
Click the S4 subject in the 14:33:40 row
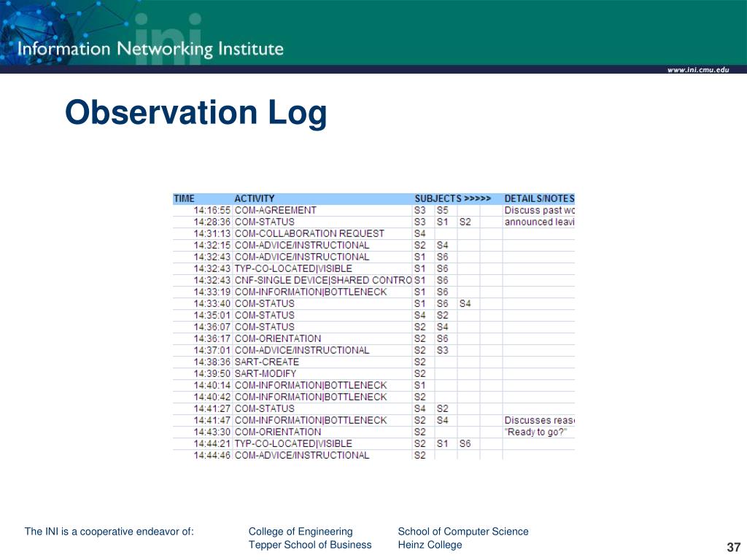click(x=465, y=304)
